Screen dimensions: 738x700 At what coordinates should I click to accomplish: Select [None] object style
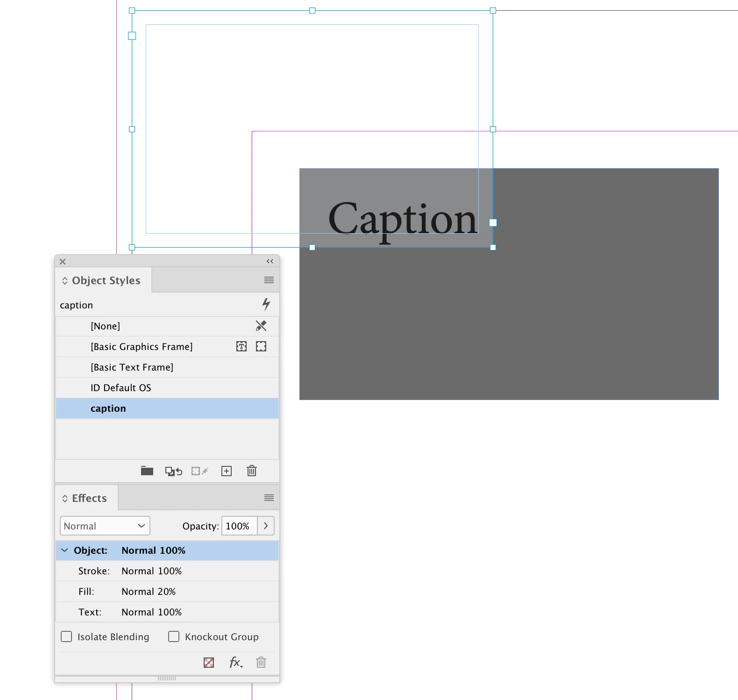point(167,326)
